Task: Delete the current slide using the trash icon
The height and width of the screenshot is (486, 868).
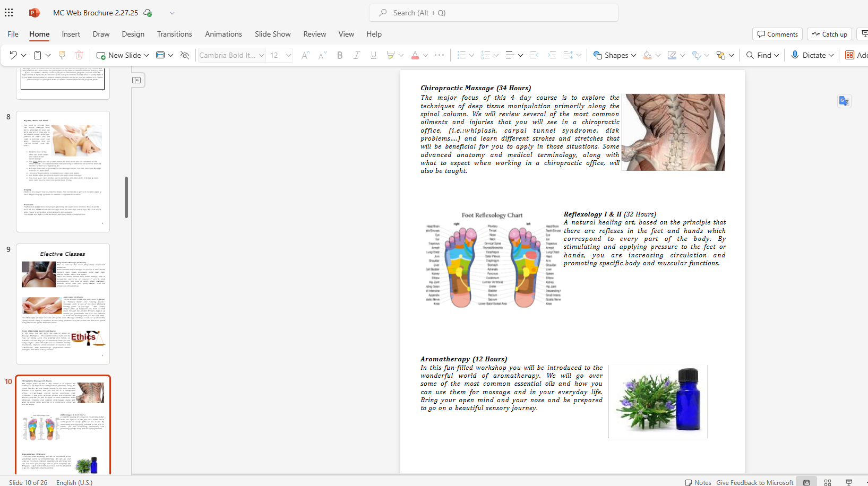Action: (79, 55)
